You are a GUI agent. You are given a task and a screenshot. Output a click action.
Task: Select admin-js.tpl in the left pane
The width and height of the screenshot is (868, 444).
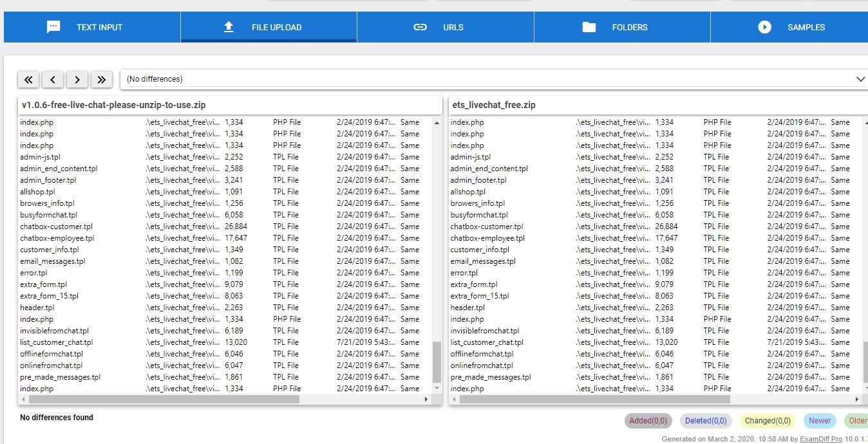coord(40,157)
